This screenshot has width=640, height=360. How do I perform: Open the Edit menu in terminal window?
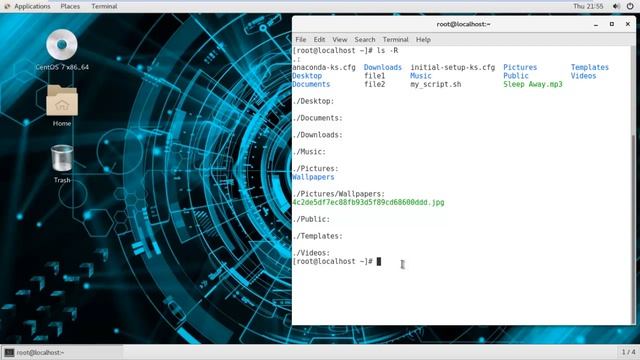coord(319,40)
